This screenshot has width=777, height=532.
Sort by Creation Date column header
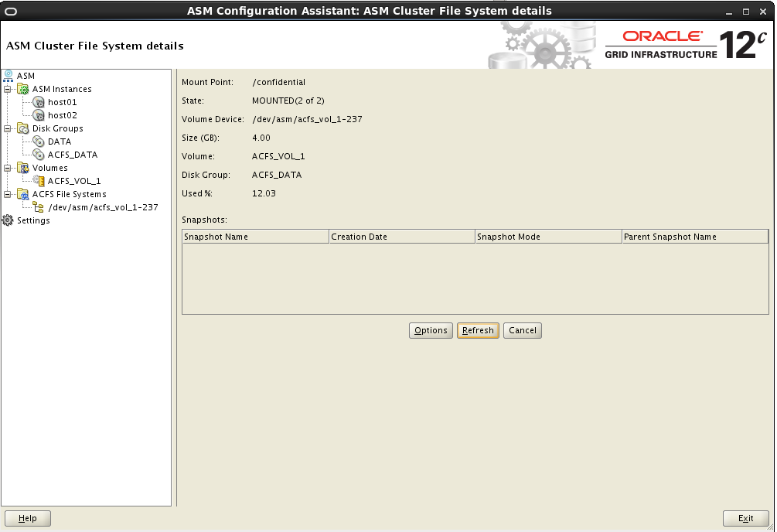pos(402,237)
